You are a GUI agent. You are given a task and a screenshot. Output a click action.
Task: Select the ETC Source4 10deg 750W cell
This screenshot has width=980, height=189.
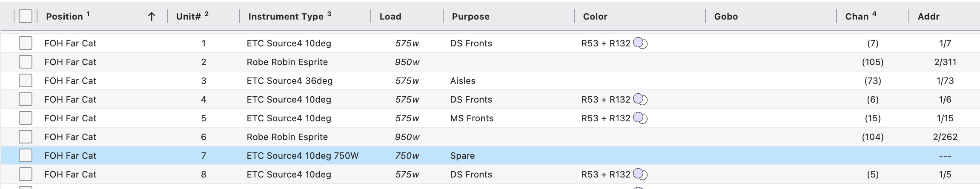coord(302,156)
